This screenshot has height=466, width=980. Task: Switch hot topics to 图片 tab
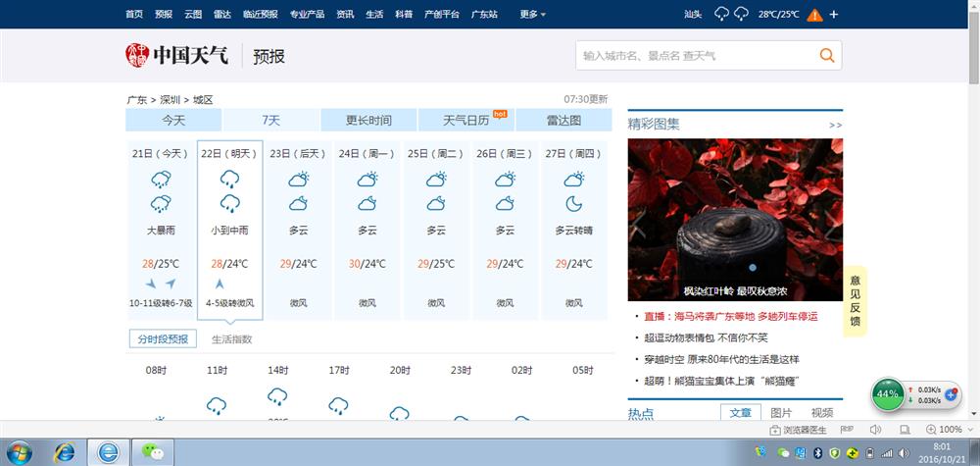[781, 413]
